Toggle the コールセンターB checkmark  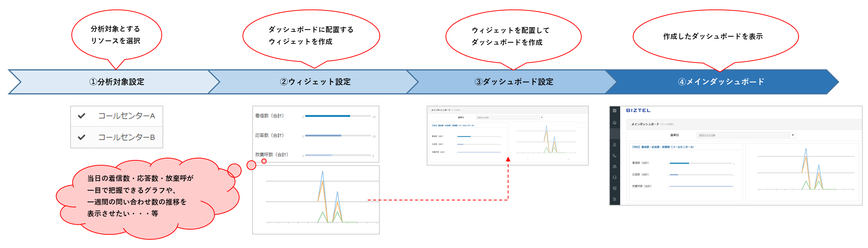point(81,137)
